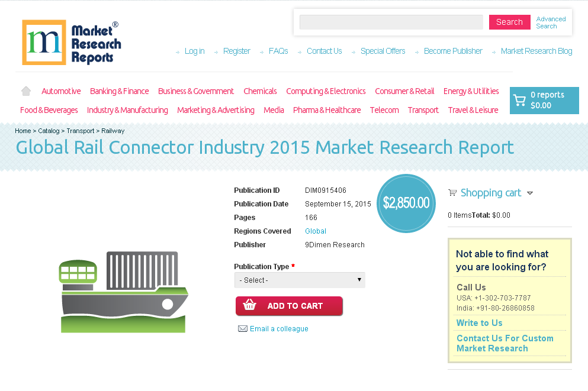The image size is (588, 391).
Task: Expand the Shopping cart dropdown arrow
Action: point(530,193)
